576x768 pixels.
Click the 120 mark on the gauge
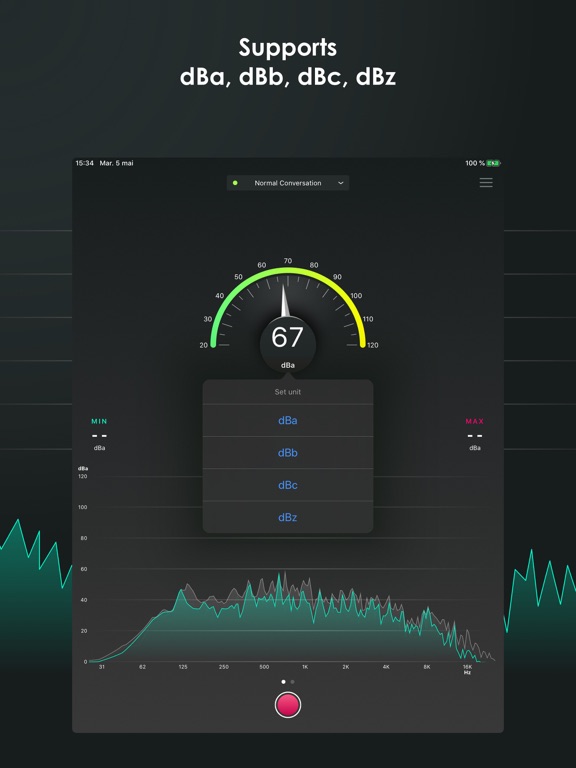(x=373, y=345)
